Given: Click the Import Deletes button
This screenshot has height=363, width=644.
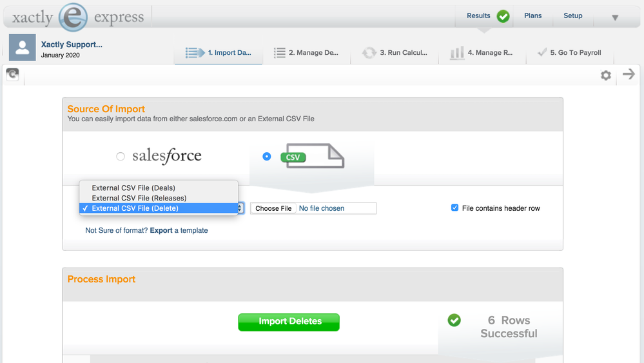Looking at the screenshot, I should [289, 322].
